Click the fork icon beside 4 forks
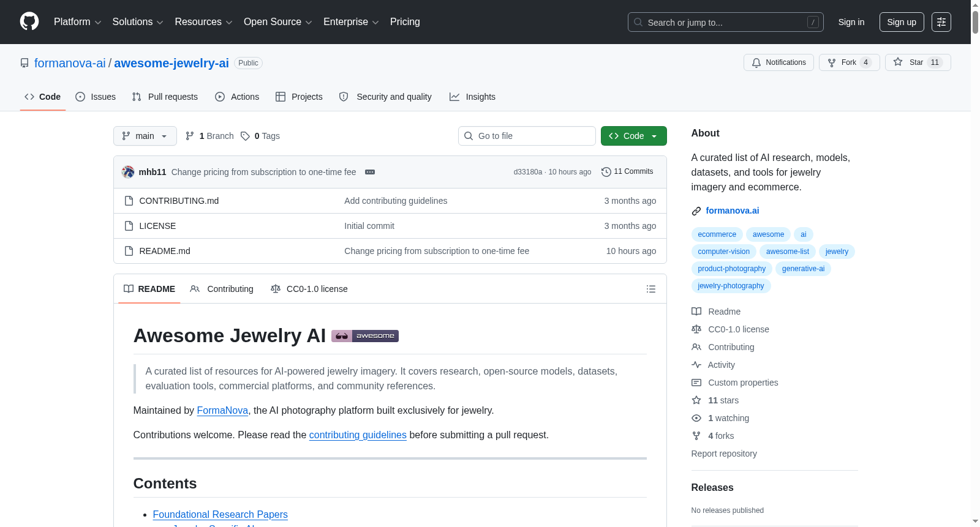Screen dimensions: 980x527 (696, 436)
